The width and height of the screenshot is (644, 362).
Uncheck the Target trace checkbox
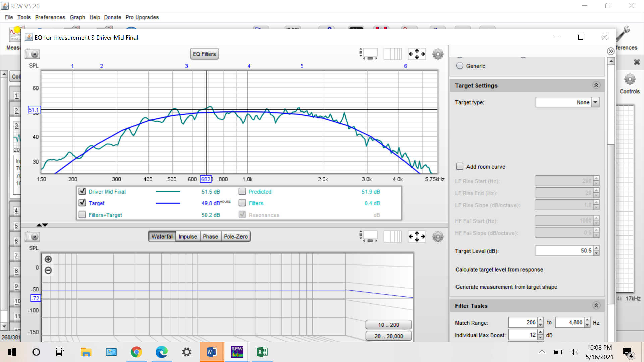82,203
